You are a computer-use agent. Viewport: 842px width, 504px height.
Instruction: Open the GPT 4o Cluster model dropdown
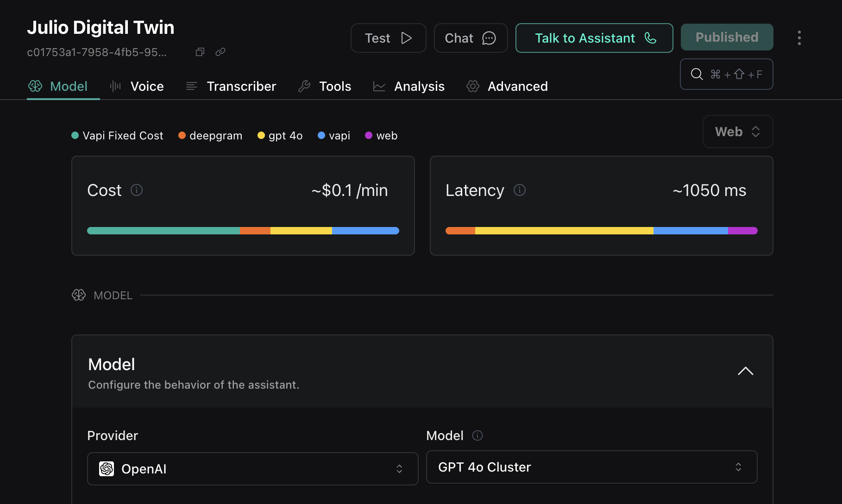(x=591, y=467)
